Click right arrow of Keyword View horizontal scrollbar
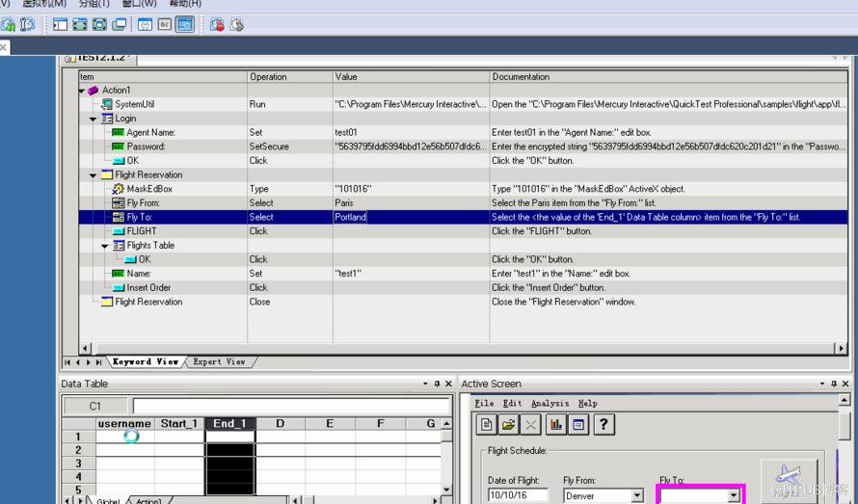858x504 pixels. (x=842, y=348)
